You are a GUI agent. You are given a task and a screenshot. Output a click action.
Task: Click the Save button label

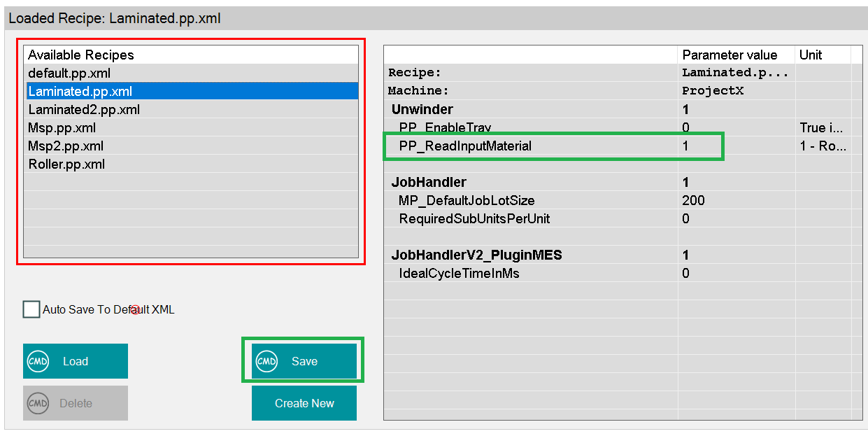pos(304,362)
